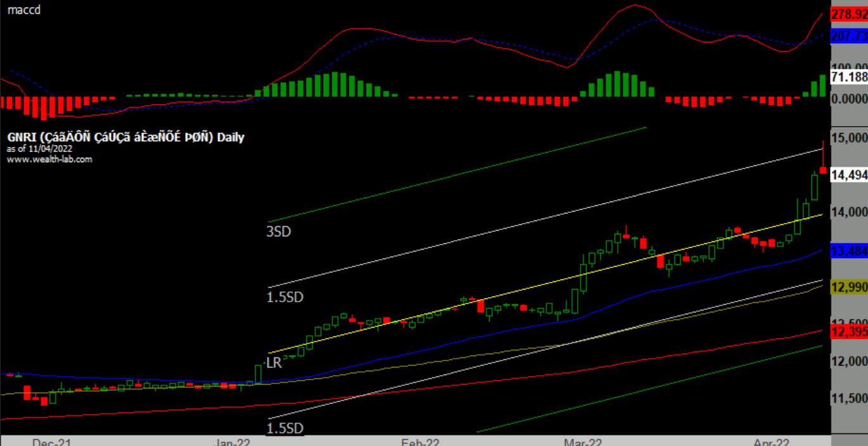Click the 14,000 price axis label
This screenshot has width=868, height=446.
849,212
